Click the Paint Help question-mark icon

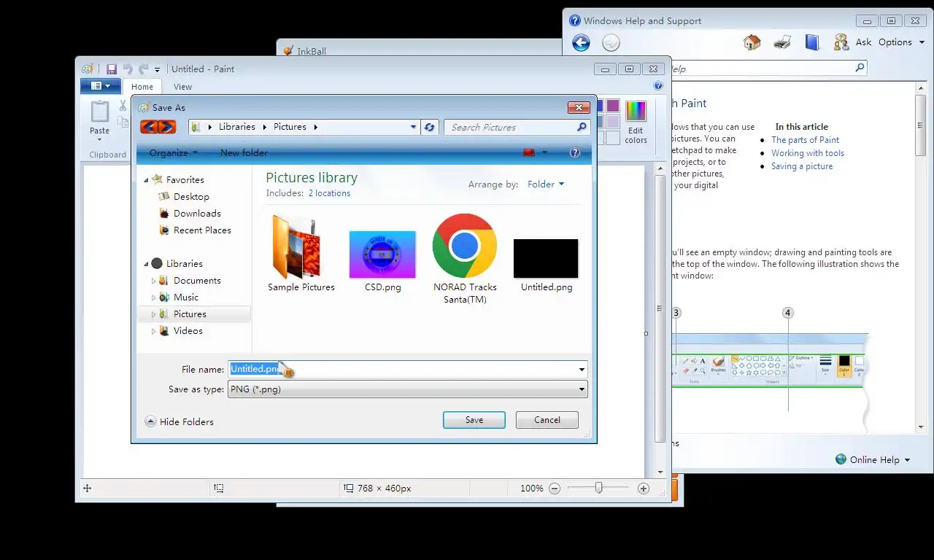click(658, 86)
